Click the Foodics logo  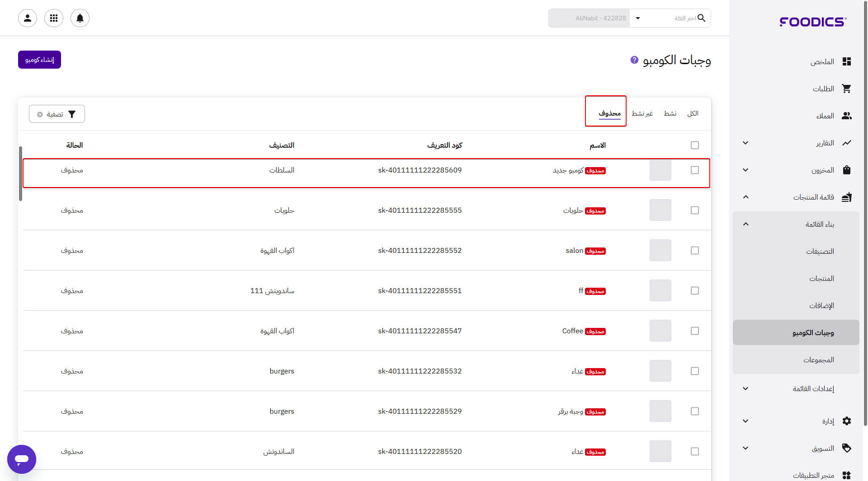pos(812,22)
